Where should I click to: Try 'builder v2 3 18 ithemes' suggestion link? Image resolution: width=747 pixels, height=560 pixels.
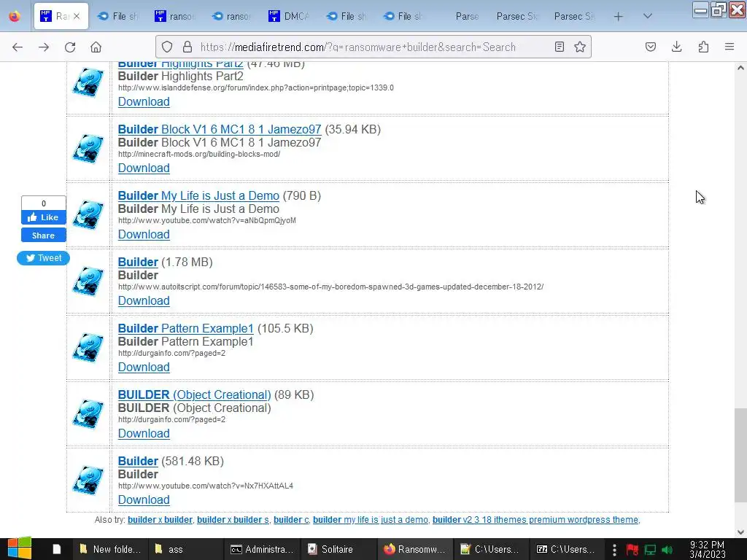click(535, 520)
